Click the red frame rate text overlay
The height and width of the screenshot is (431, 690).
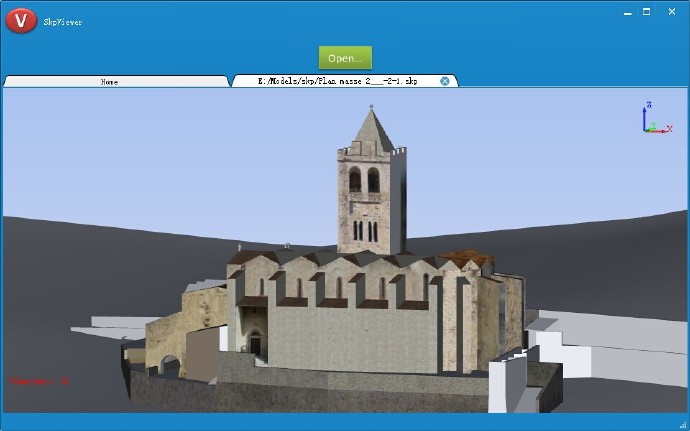pyautogui.click(x=40, y=381)
